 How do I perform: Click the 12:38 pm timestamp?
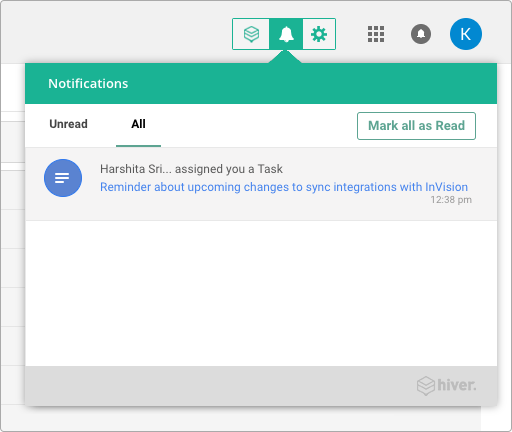click(451, 200)
